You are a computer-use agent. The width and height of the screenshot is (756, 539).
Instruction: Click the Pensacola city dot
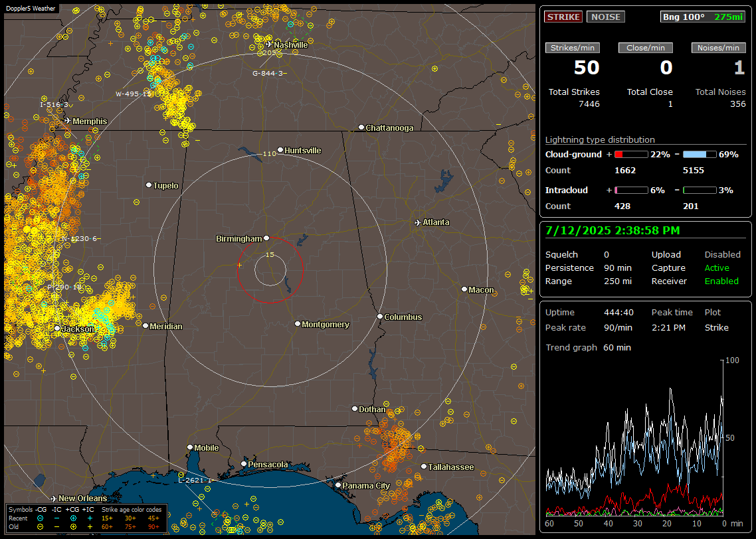pyautogui.click(x=244, y=464)
